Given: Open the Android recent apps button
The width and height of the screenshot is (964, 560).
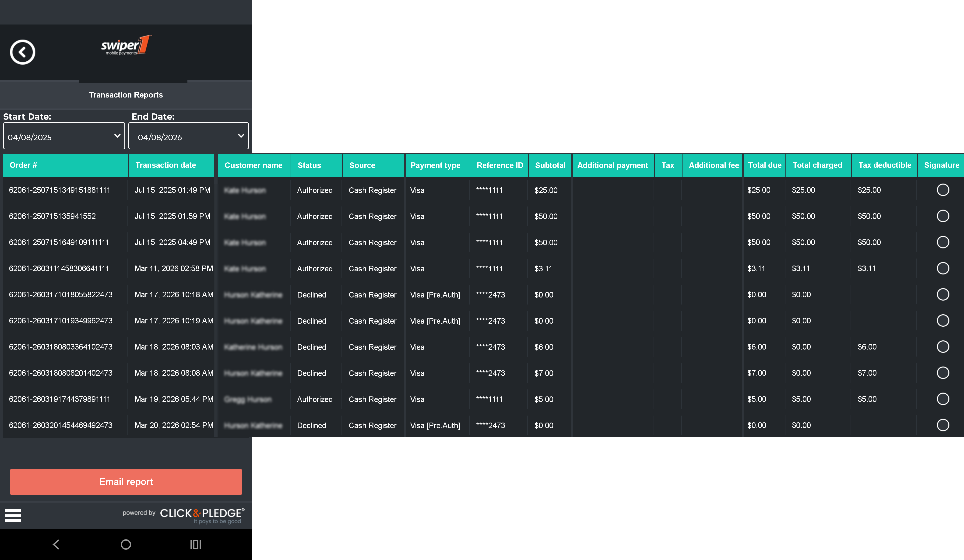Looking at the screenshot, I should click(x=195, y=544).
